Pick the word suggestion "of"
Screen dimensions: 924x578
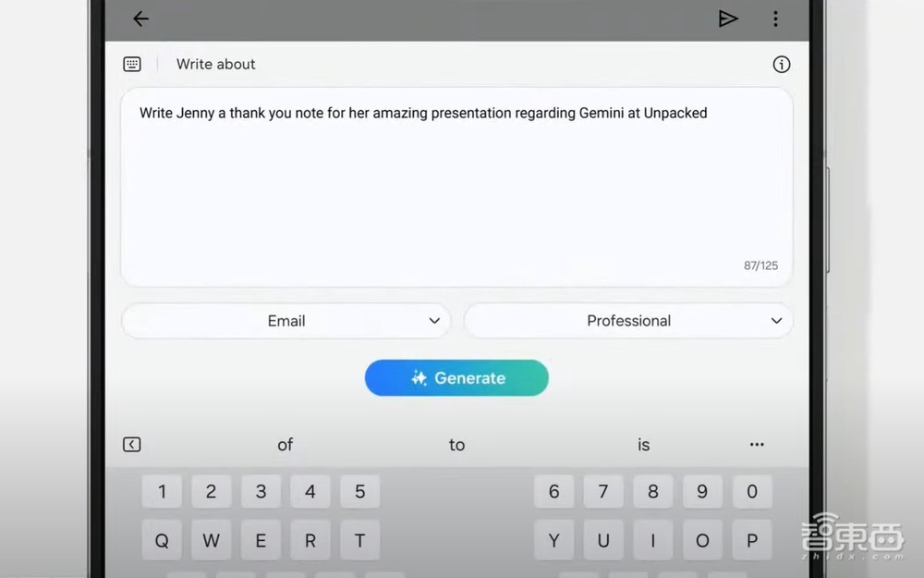[286, 445]
